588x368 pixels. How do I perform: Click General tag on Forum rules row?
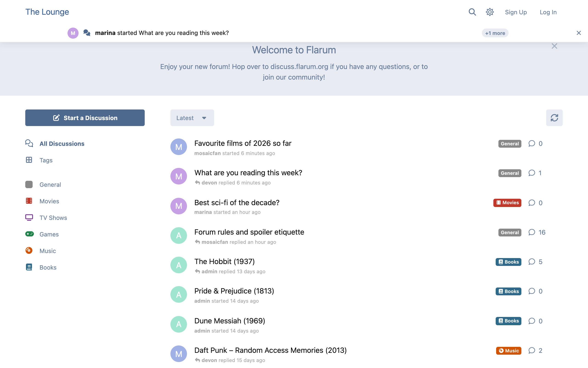pyautogui.click(x=510, y=233)
